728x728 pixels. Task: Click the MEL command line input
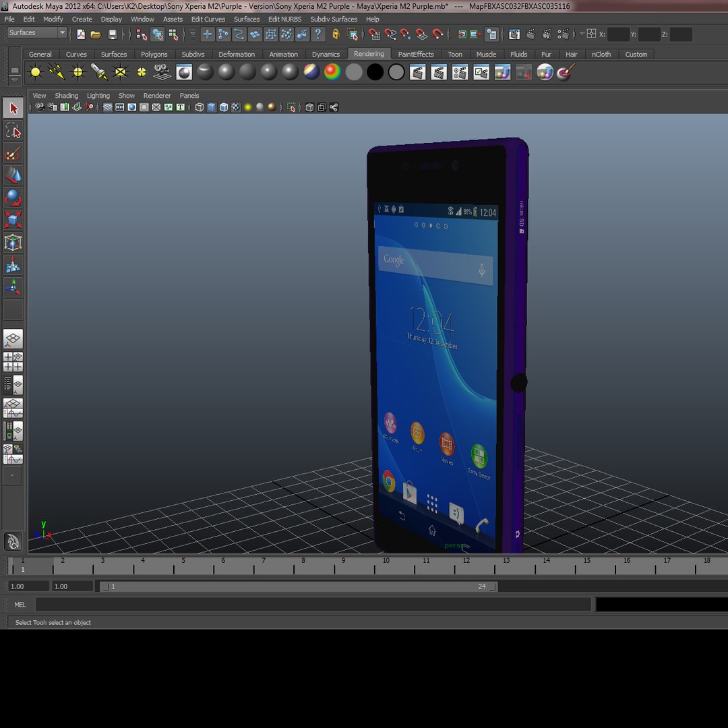coord(313,605)
